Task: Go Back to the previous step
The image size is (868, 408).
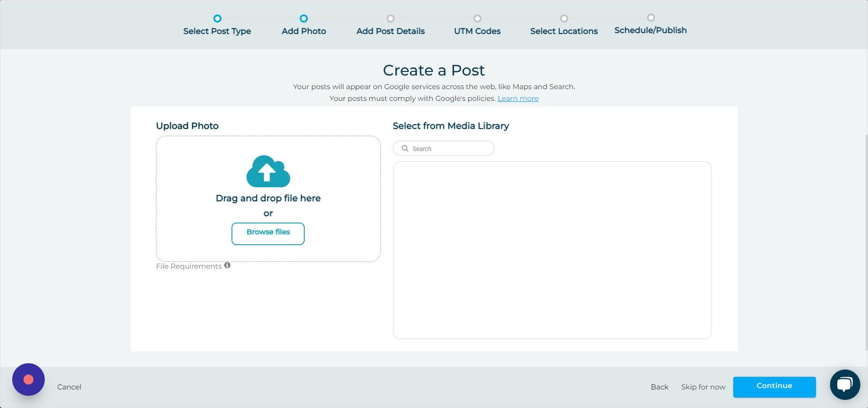Action: [660, 387]
